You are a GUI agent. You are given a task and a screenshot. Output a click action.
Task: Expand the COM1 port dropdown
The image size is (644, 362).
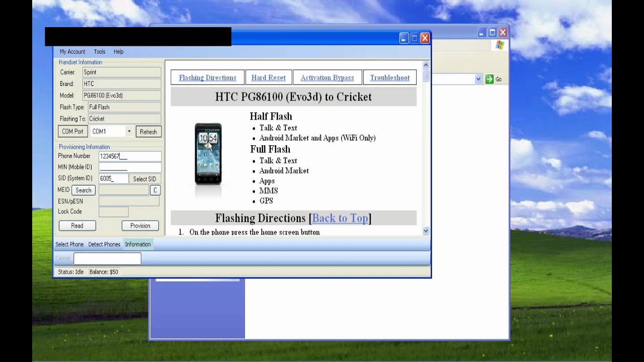tap(129, 132)
